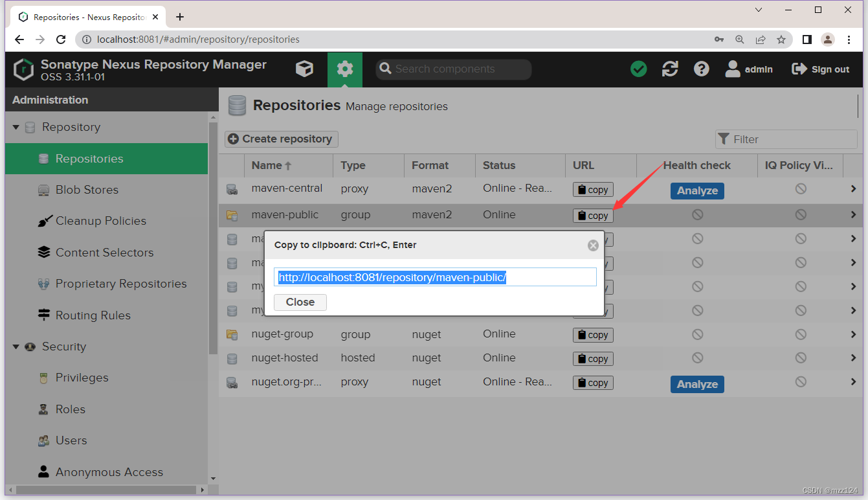Open details arrow for maven-public row
This screenshot has height=500, width=868.
(853, 215)
